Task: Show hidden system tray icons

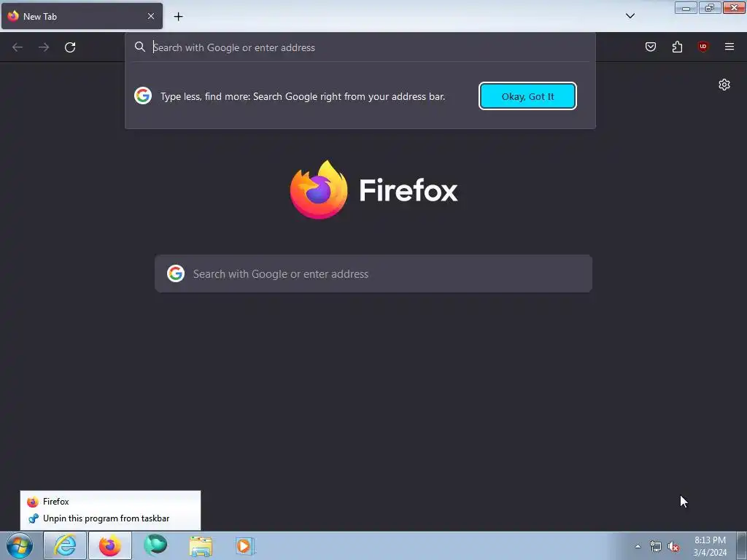Action: pos(638,546)
